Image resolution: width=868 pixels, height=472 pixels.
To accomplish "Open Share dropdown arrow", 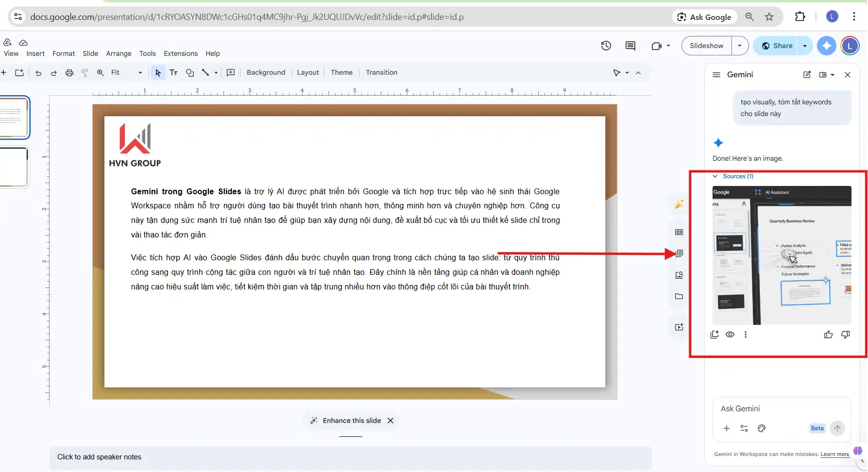I will (805, 46).
